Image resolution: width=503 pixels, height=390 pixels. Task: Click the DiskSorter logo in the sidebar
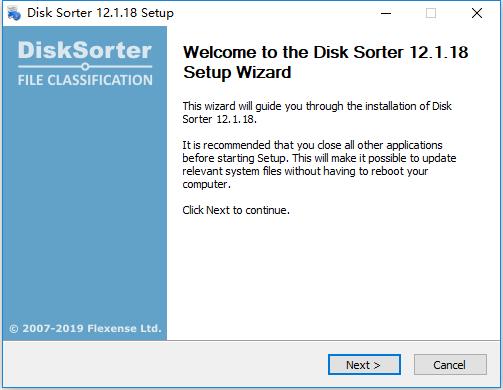click(85, 50)
